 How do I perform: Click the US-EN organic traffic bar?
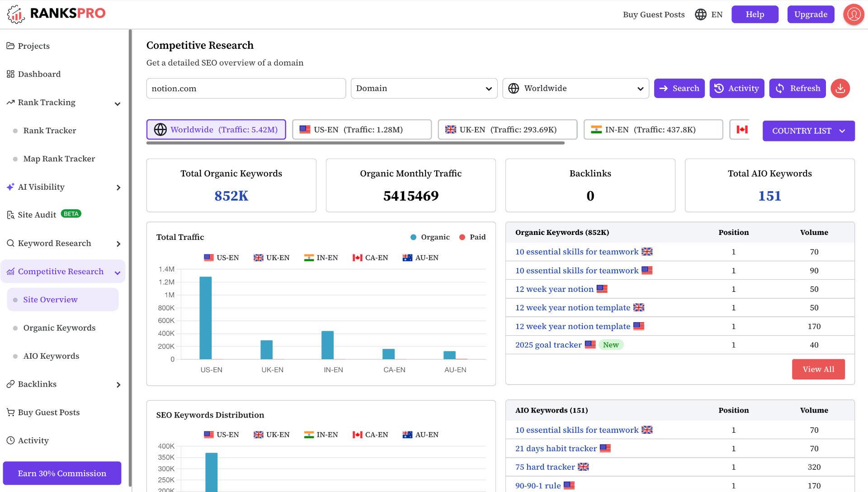point(206,318)
